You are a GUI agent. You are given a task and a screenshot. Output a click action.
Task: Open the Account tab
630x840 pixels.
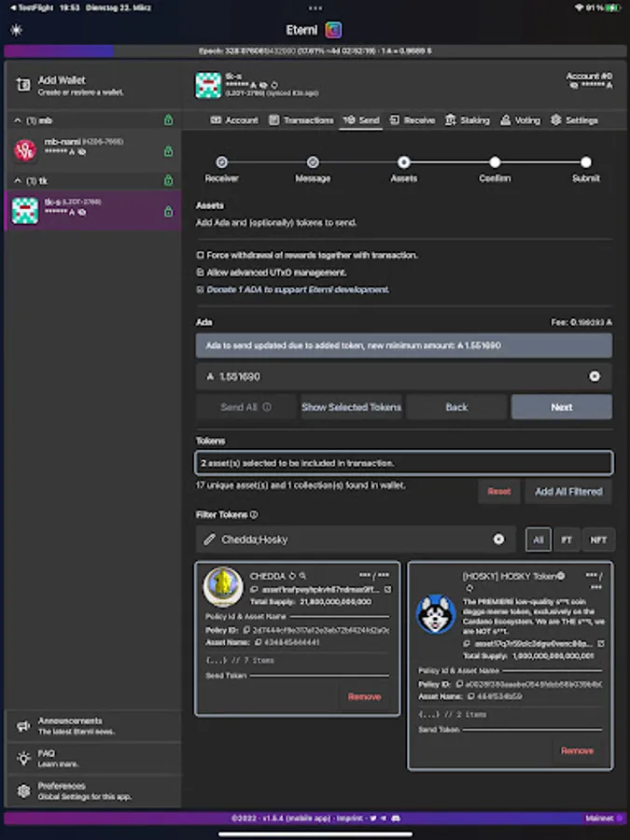point(234,120)
